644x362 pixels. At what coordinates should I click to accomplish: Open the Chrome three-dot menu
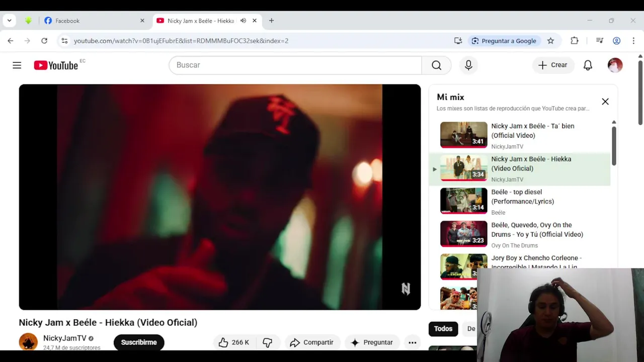coord(633,41)
